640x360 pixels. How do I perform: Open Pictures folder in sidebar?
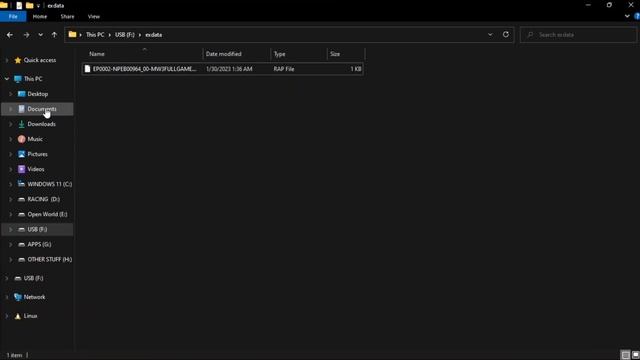[x=37, y=154]
